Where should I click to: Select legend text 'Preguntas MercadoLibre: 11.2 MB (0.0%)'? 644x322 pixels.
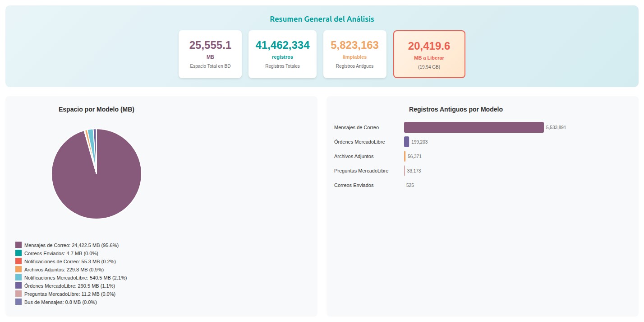coord(70,294)
